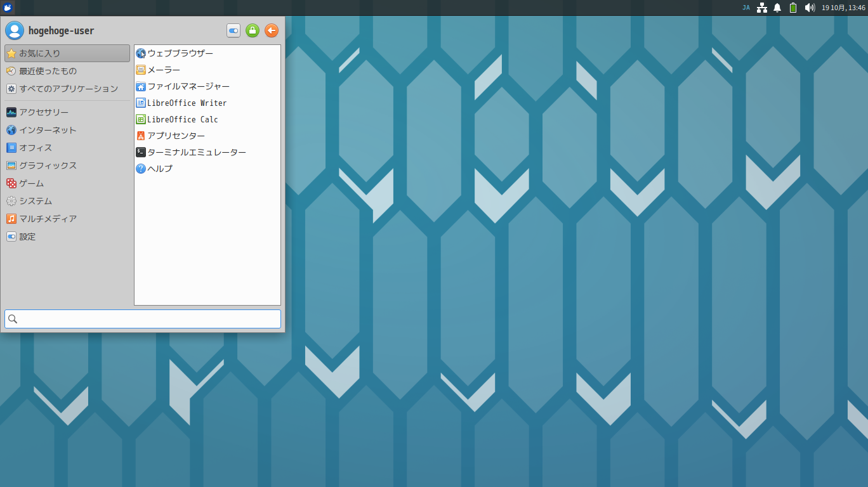Open アプリセンター

207,136
